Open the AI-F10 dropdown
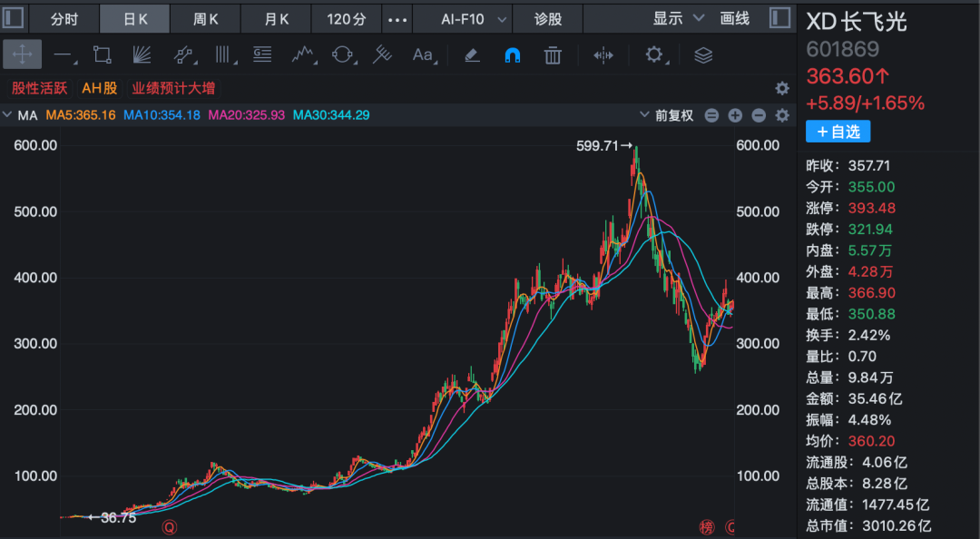This screenshot has height=539, width=980. click(x=473, y=19)
